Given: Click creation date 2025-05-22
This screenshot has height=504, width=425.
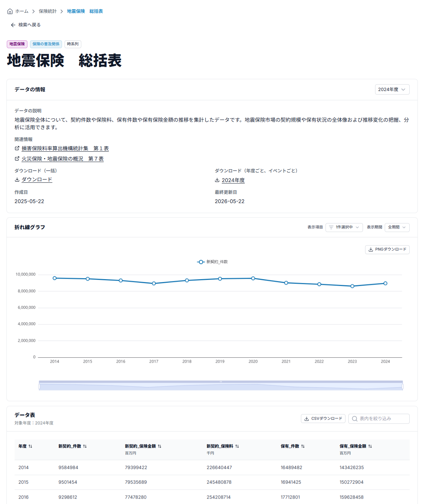Looking at the screenshot, I should point(29,201).
